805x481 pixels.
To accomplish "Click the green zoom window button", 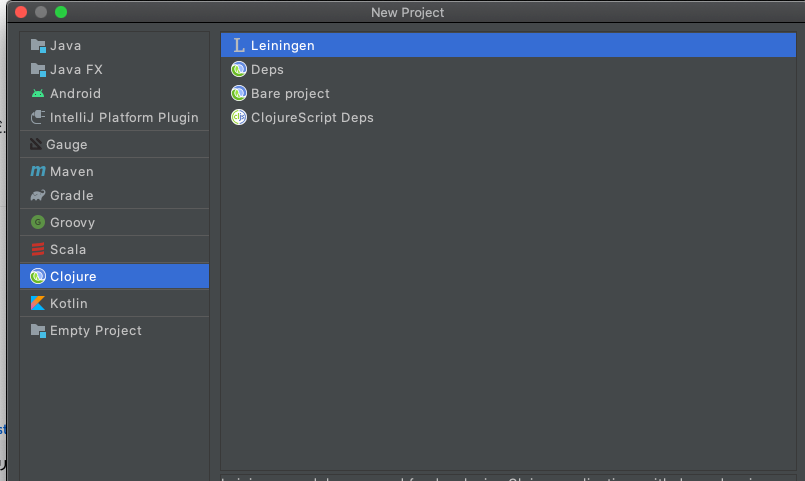I will pos(61,12).
